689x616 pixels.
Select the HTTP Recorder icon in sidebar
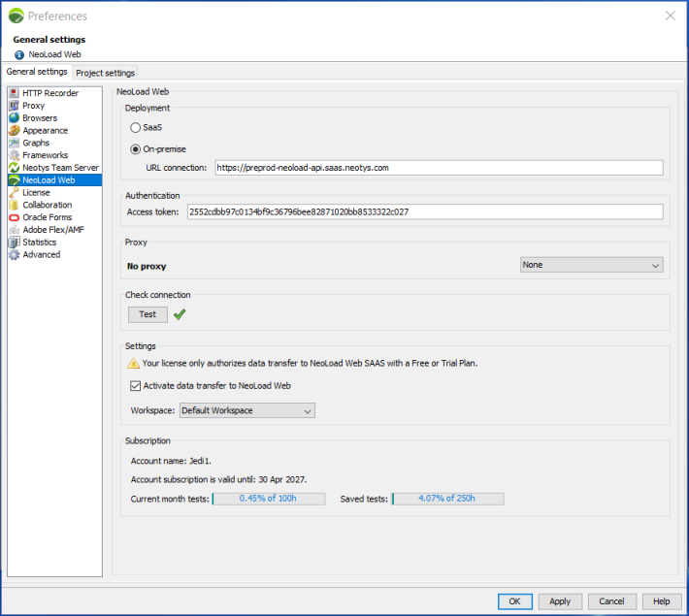click(14, 93)
